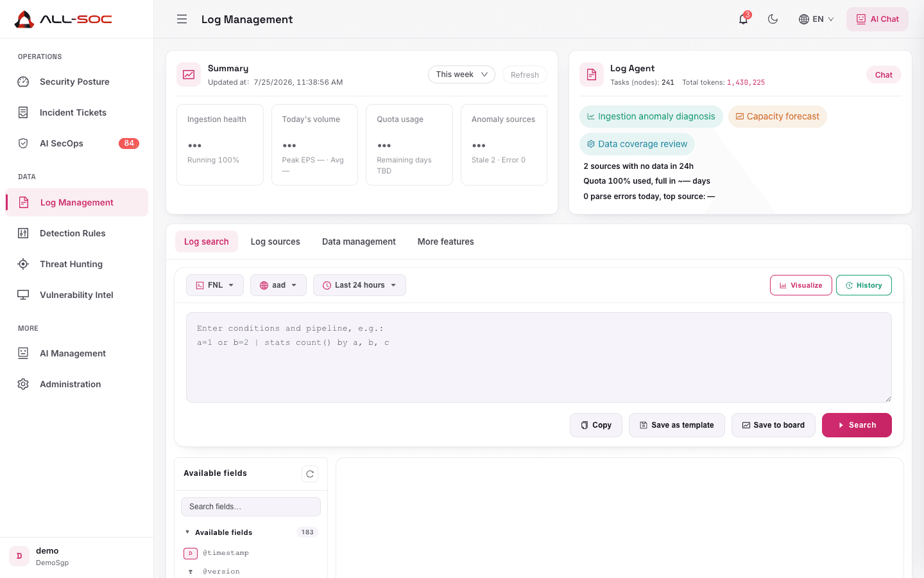Click the ALL-SOC logo
924x578 pixels.
pyautogui.click(x=63, y=19)
